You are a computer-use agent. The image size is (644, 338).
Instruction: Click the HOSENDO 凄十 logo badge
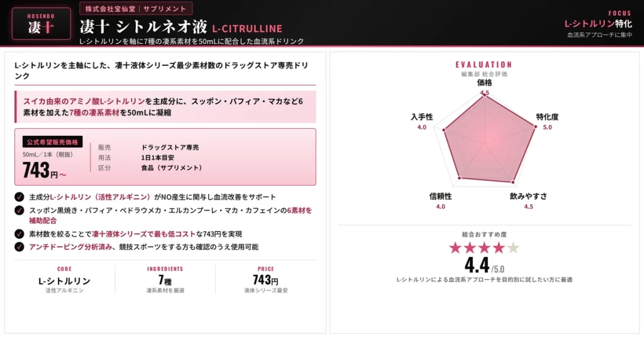click(41, 24)
